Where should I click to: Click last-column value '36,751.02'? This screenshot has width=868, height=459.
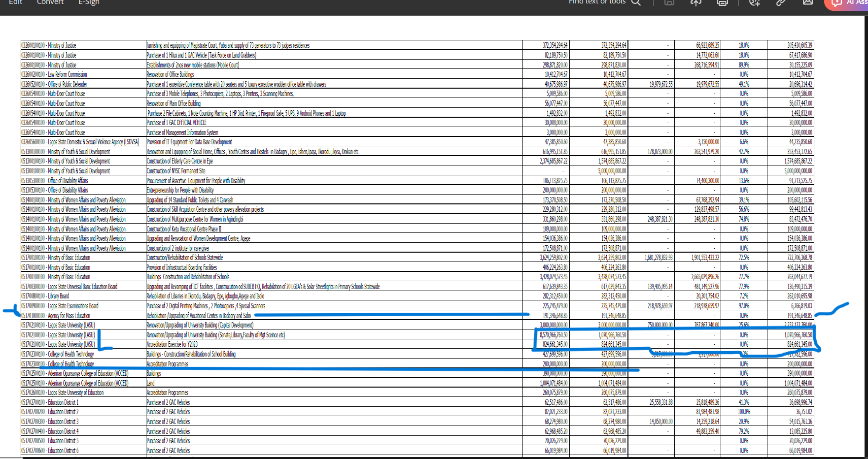(804, 412)
